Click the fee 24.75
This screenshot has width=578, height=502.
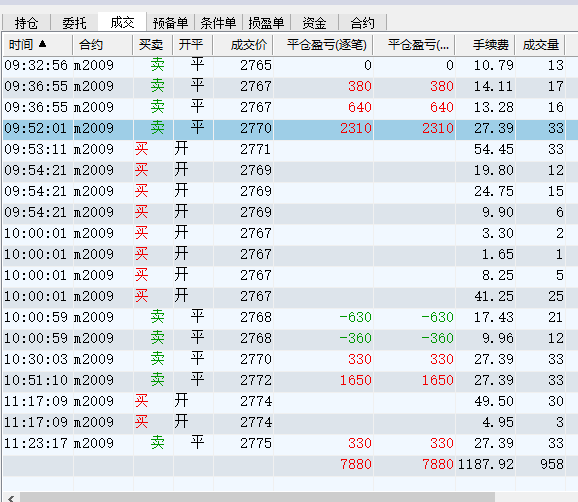(x=494, y=192)
